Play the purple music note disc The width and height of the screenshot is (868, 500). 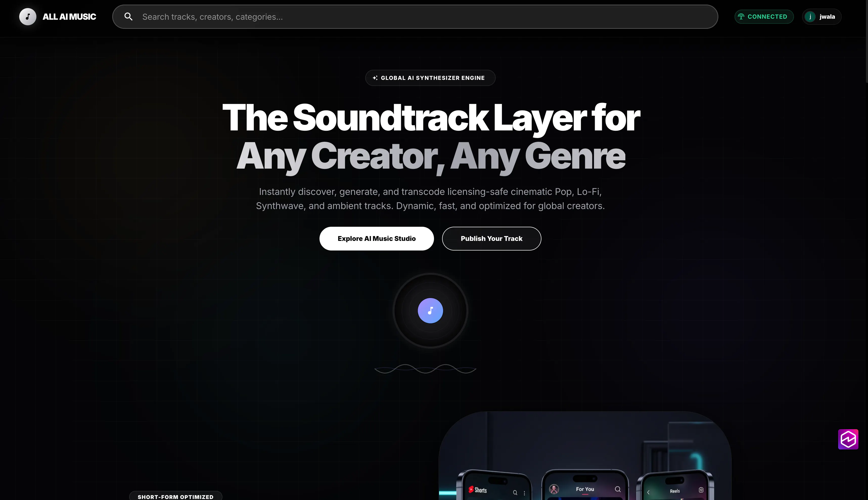pos(430,311)
